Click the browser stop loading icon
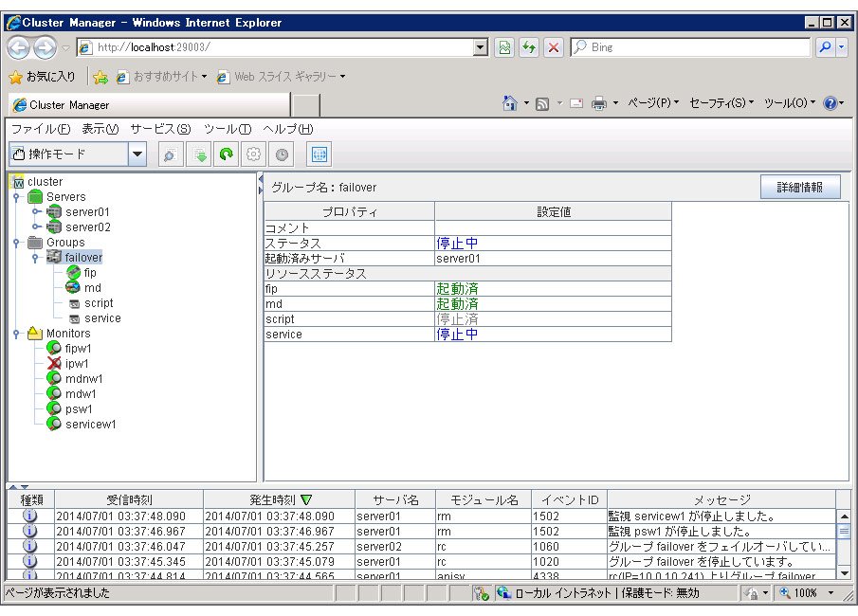 pyautogui.click(x=554, y=47)
